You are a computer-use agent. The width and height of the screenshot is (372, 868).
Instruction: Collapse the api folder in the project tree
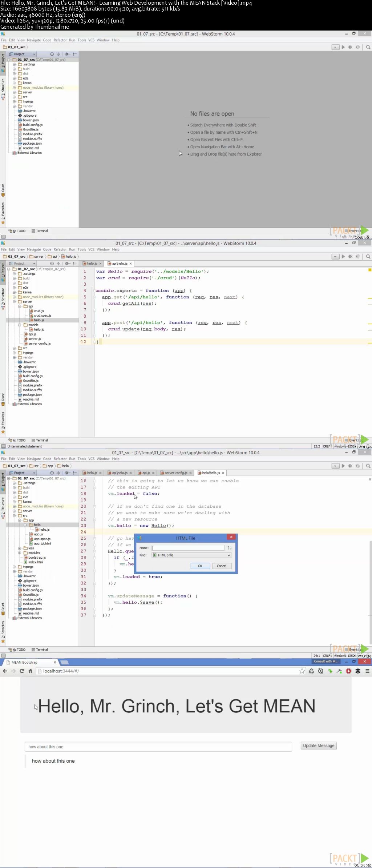click(20, 306)
